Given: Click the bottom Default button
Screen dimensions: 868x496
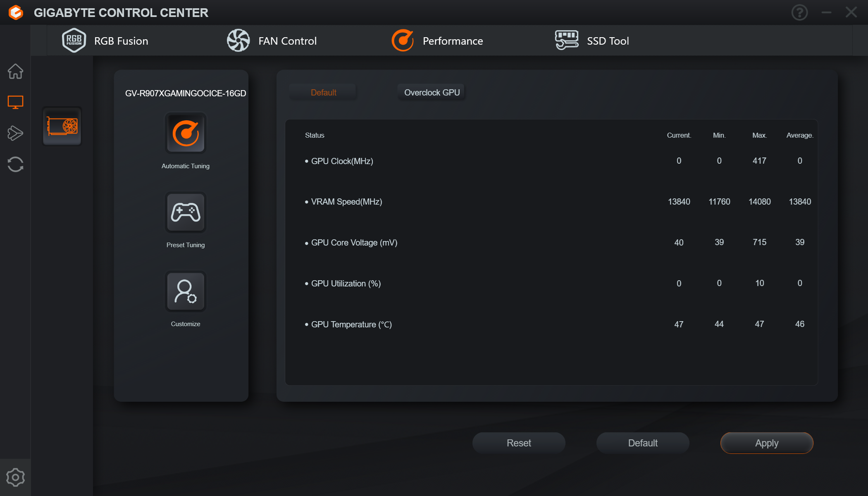Looking at the screenshot, I should 643,443.
